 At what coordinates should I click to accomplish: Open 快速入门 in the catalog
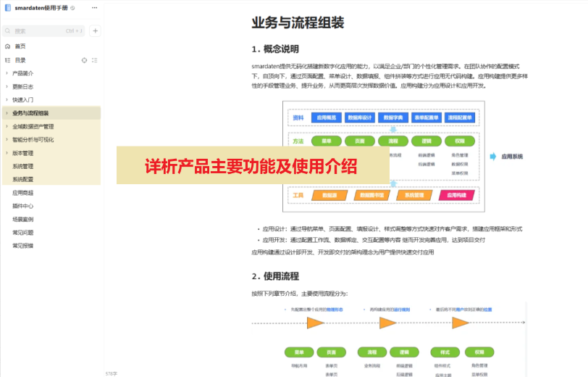[x=23, y=99]
